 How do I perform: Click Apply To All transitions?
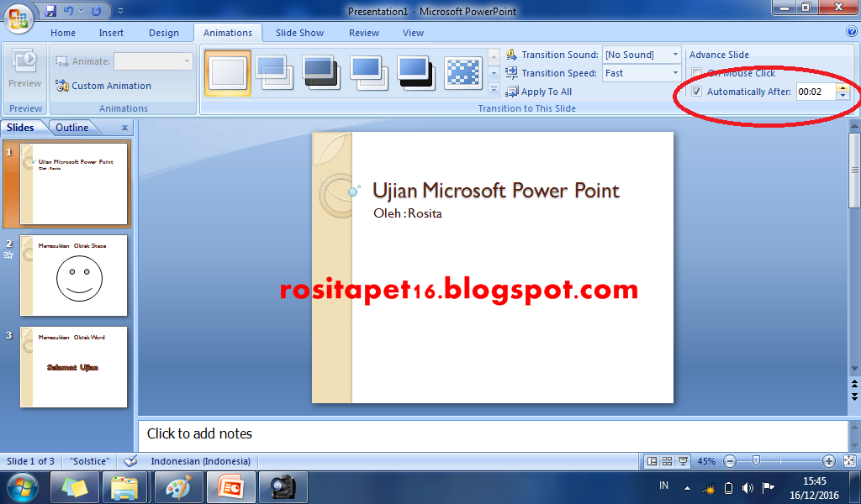pyautogui.click(x=539, y=92)
